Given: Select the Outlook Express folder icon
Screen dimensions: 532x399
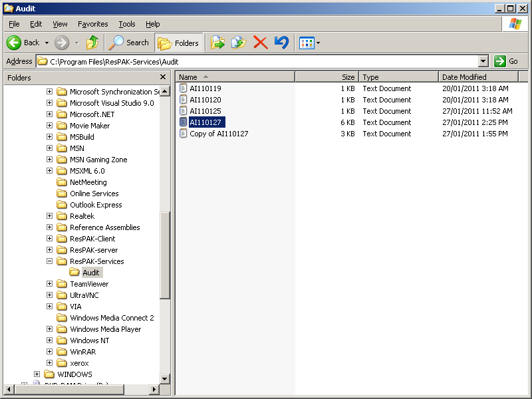Looking at the screenshot, I should point(62,205).
